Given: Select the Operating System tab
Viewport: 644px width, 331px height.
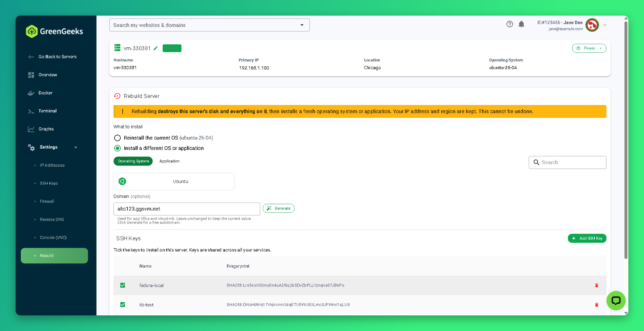Looking at the screenshot, I should 133,161.
